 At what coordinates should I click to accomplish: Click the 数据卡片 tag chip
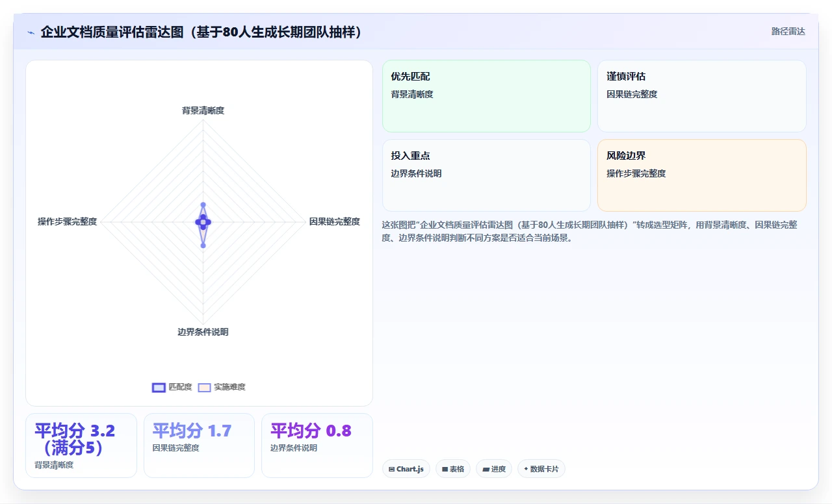click(541, 469)
